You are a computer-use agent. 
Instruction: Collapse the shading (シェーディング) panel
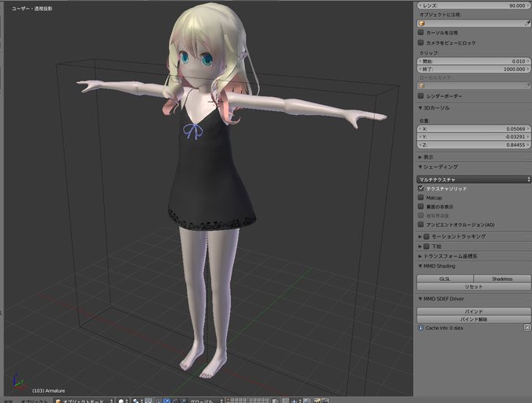(x=420, y=167)
